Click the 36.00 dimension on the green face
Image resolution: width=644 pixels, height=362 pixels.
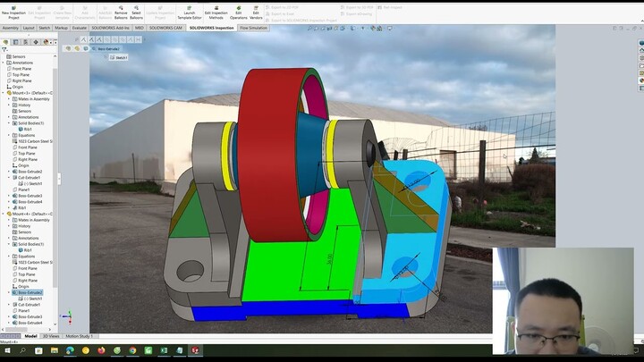pyautogui.click(x=329, y=259)
